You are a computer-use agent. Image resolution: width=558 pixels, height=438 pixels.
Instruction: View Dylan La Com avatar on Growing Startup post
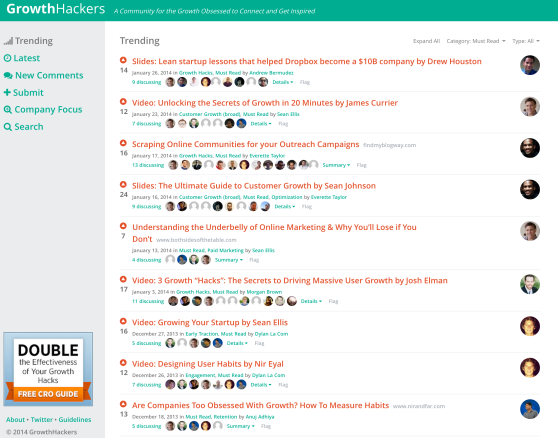(x=530, y=326)
